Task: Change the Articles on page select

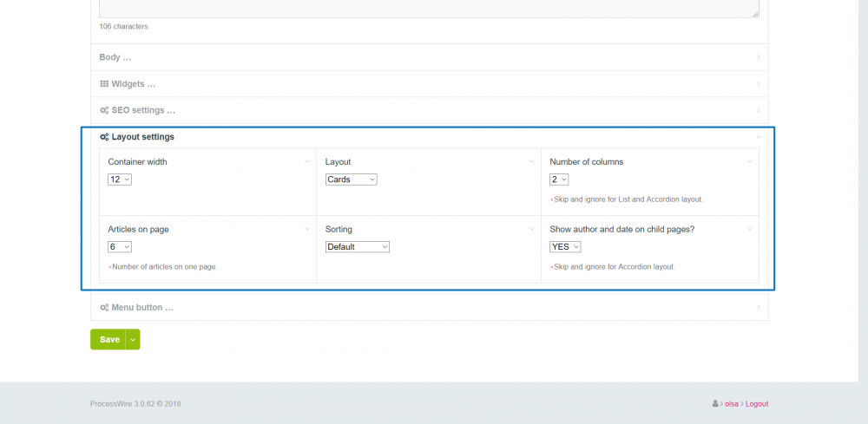Action: click(120, 247)
